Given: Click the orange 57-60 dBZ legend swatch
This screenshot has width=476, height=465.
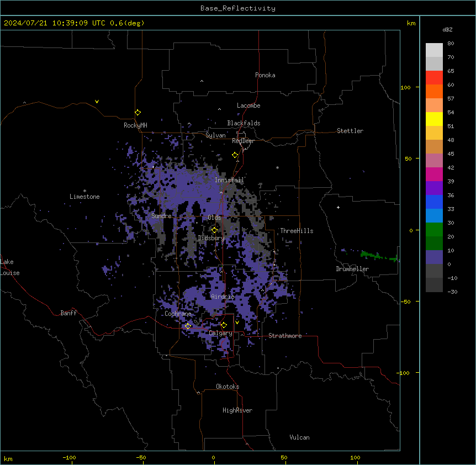Looking at the screenshot, I should coord(434,91).
